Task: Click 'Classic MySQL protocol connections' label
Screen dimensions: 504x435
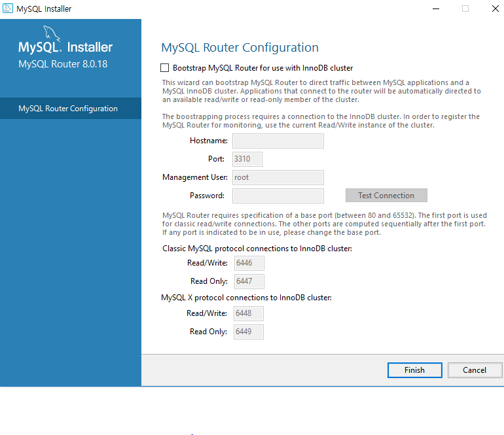Action: click(x=257, y=249)
